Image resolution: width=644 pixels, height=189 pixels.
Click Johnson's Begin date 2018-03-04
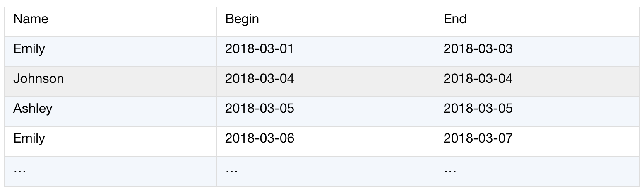coord(259,79)
